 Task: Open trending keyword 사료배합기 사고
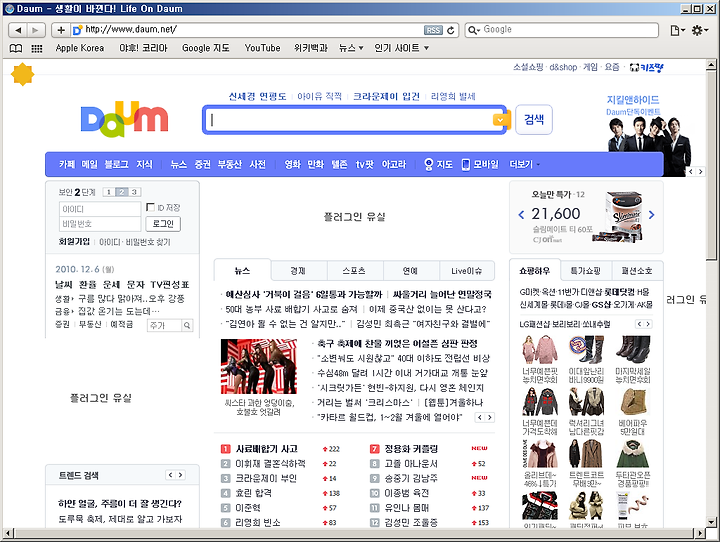tap(267, 449)
